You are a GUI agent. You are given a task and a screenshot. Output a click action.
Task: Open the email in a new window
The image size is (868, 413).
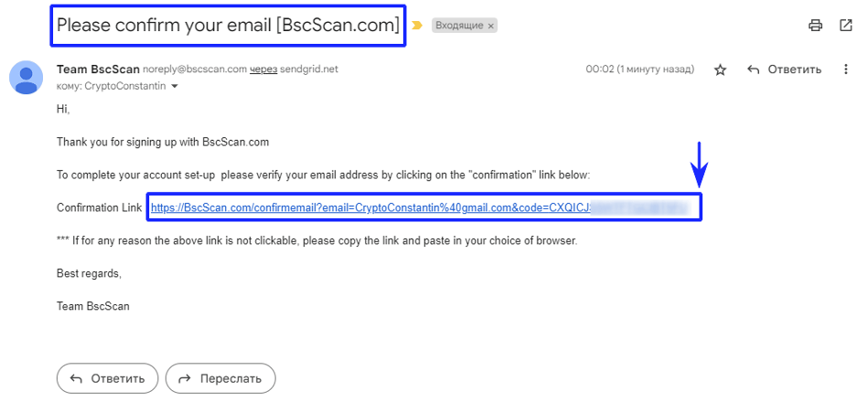coord(845,26)
